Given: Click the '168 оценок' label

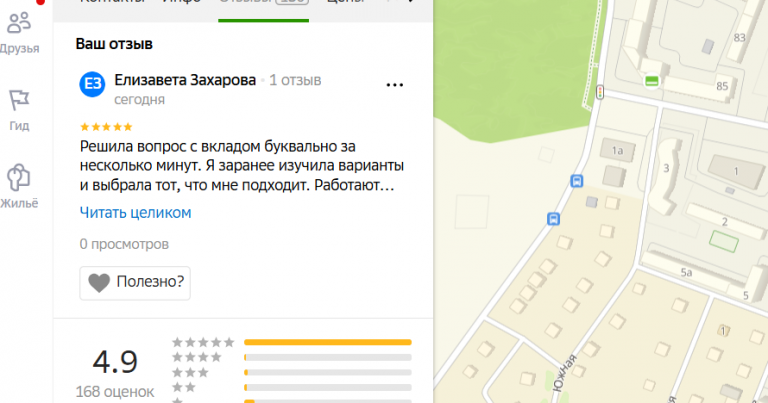Looking at the screenshot, I should coord(115,392).
